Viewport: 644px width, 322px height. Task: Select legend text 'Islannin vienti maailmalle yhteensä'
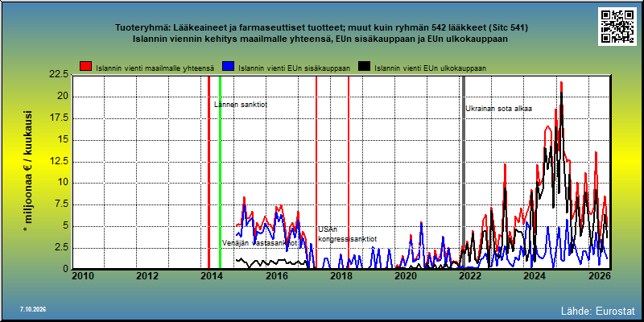[155, 68]
